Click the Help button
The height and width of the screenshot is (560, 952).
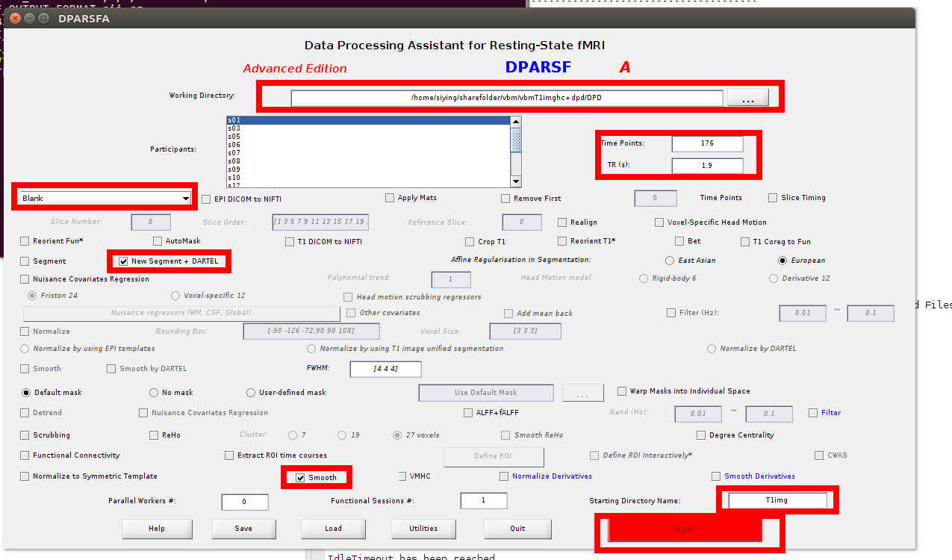pyautogui.click(x=157, y=529)
